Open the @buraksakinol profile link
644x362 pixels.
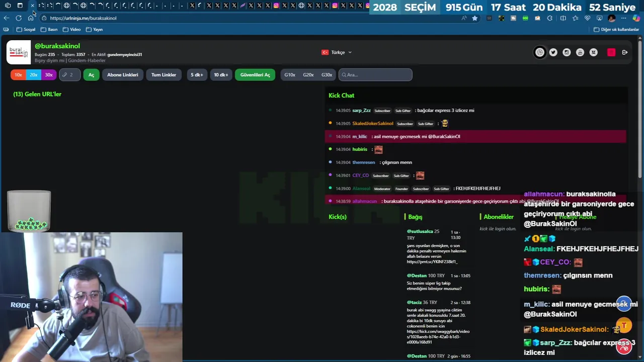coord(57,46)
